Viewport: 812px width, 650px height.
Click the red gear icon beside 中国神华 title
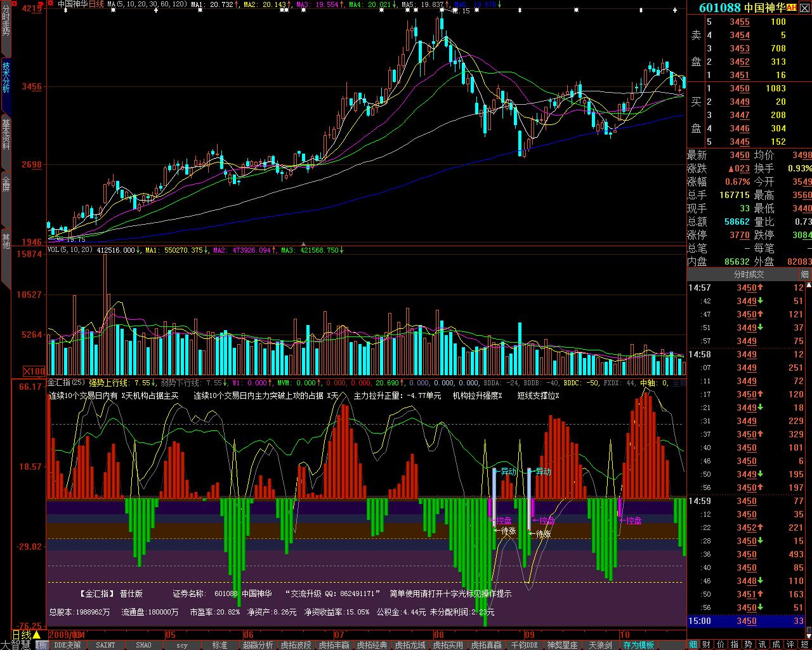tap(51, 4)
